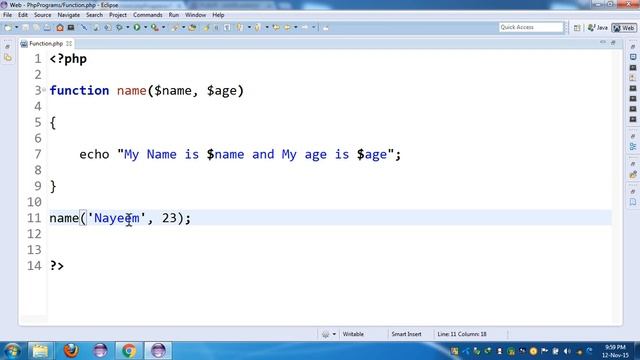Open the Search menu
Viewport: 640px width, 360px height.
pos(94,15)
